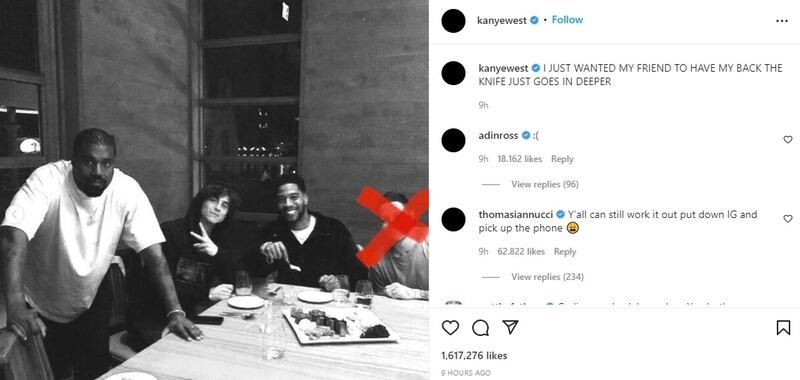Open the kanyewest username in header
800x380 pixels.
coord(502,20)
